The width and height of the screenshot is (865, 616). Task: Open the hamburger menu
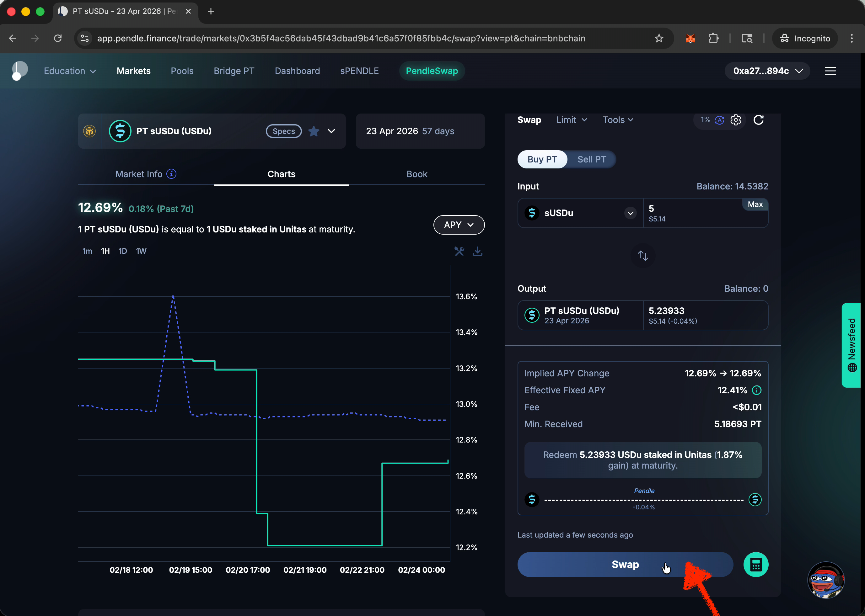830,71
